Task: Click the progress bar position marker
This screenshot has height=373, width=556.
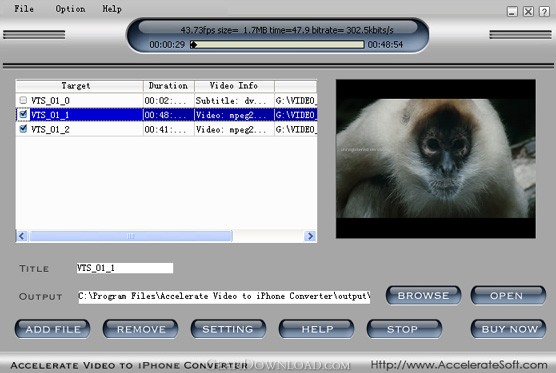Action: tap(194, 44)
